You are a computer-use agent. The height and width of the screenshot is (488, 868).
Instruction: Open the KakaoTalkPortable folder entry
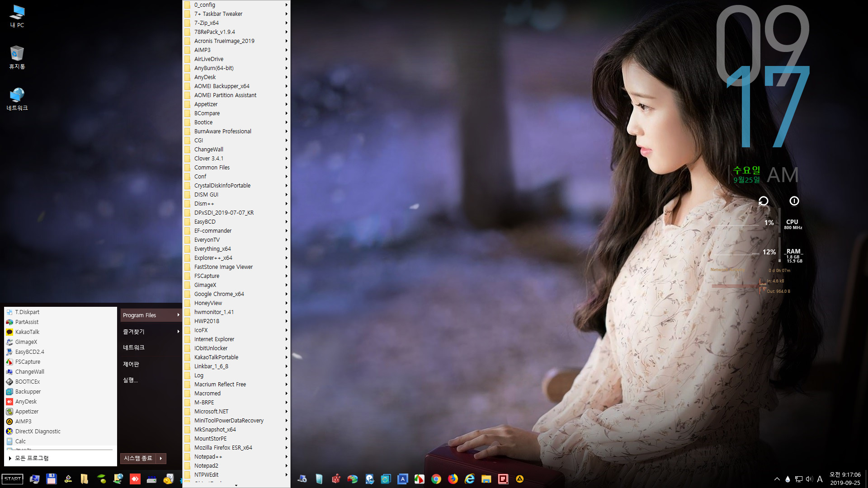[236, 357]
